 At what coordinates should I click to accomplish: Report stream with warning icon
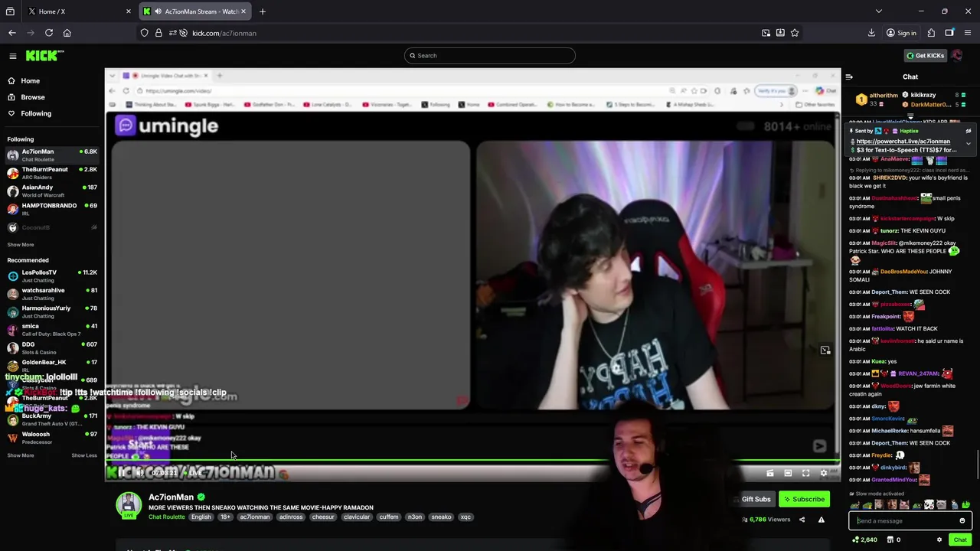click(x=821, y=520)
